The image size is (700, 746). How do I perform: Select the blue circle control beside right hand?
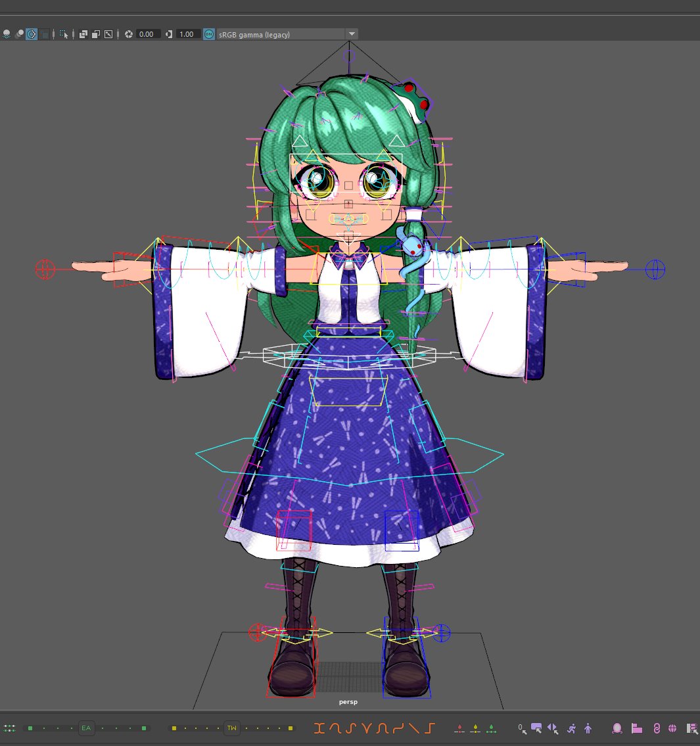pos(655,269)
